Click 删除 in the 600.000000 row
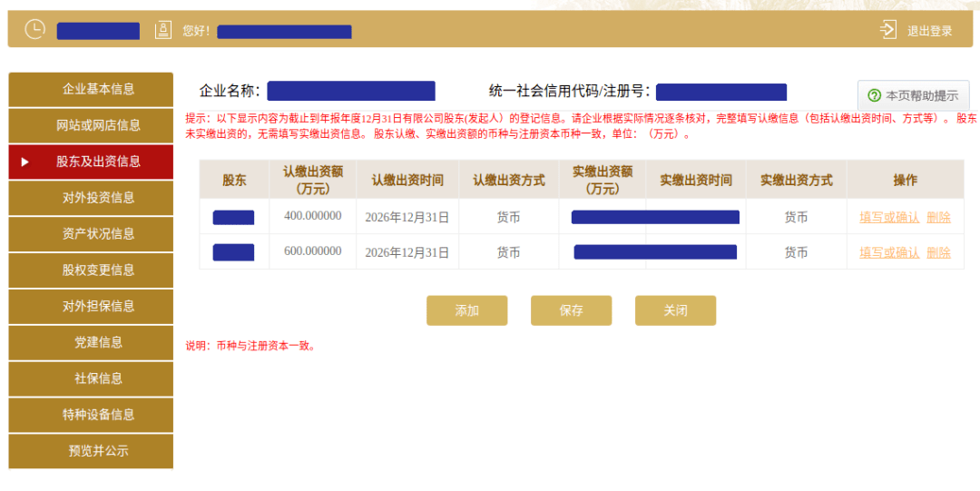Screen dimensions: 980x491 click(x=939, y=252)
